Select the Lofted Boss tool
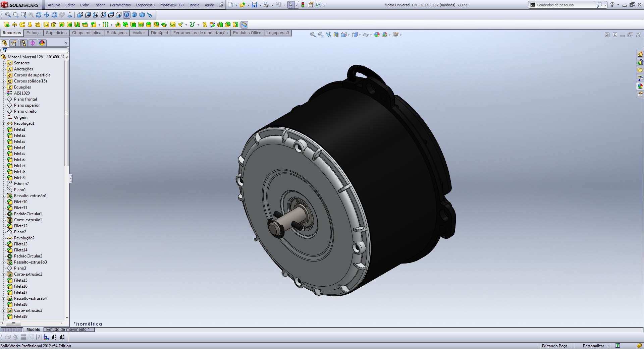644x349 pixels. coord(30,24)
